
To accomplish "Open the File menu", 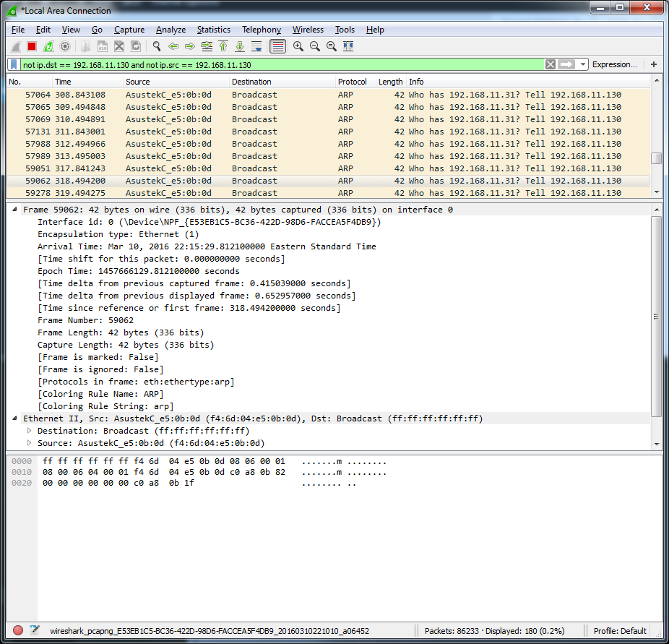I will [18, 30].
